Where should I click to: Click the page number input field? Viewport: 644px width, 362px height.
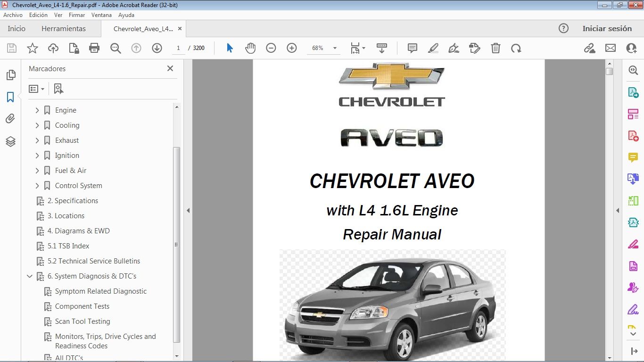coord(178,48)
